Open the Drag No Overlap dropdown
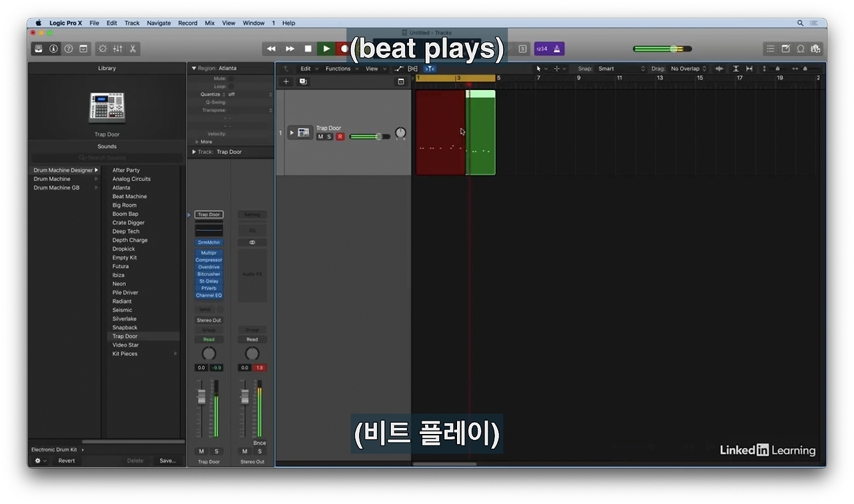The height and width of the screenshot is (504, 854). click(x=689, y=69)
